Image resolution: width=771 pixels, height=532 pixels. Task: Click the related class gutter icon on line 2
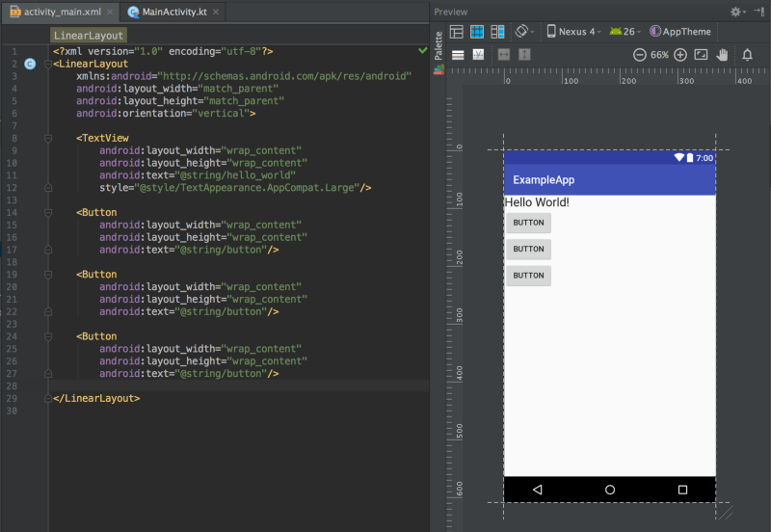(x=30, y=64)
